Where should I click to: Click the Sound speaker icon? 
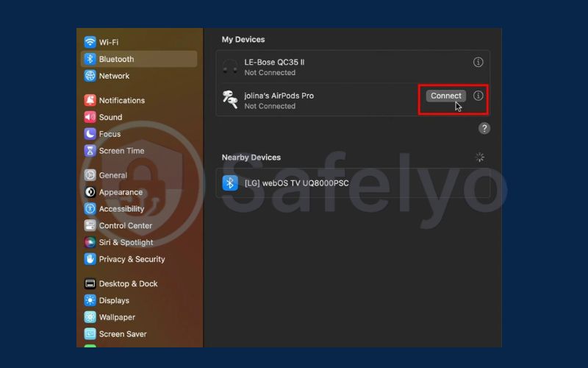click(90, 117)
